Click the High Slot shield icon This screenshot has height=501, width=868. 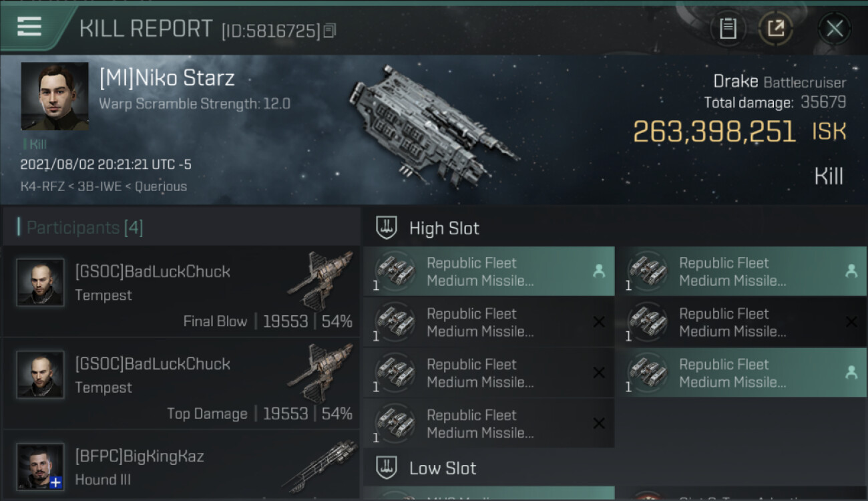(x=387, y=228)
